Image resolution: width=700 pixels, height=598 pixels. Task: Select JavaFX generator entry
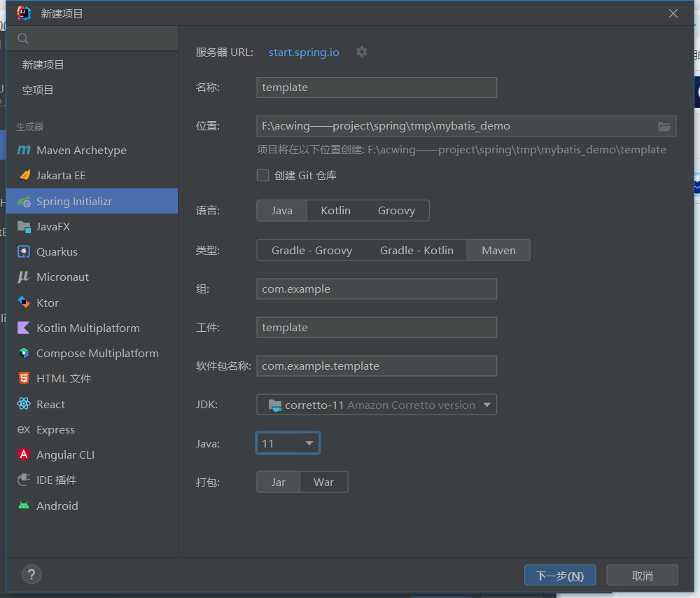point(92,226)
